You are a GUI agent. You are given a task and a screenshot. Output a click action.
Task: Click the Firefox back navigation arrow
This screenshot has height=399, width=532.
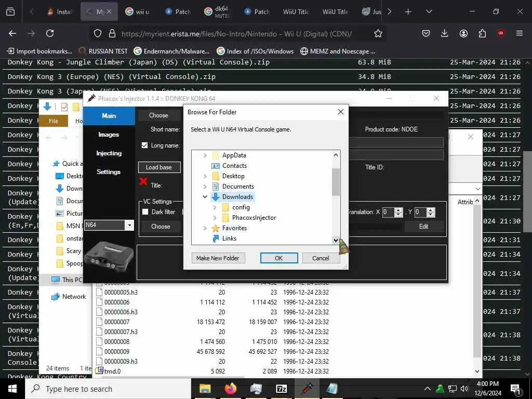click(x=12, y=33)
